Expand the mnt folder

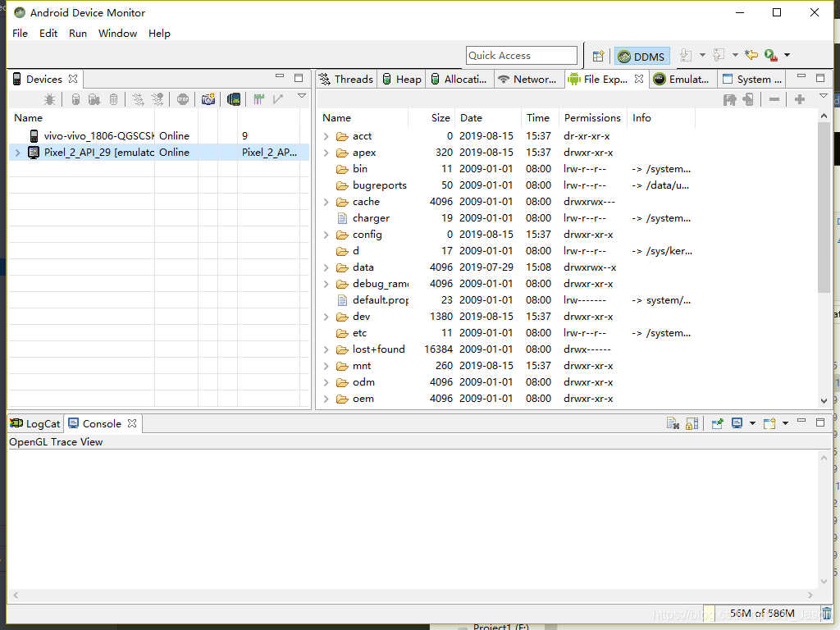[x=326, y=367]
